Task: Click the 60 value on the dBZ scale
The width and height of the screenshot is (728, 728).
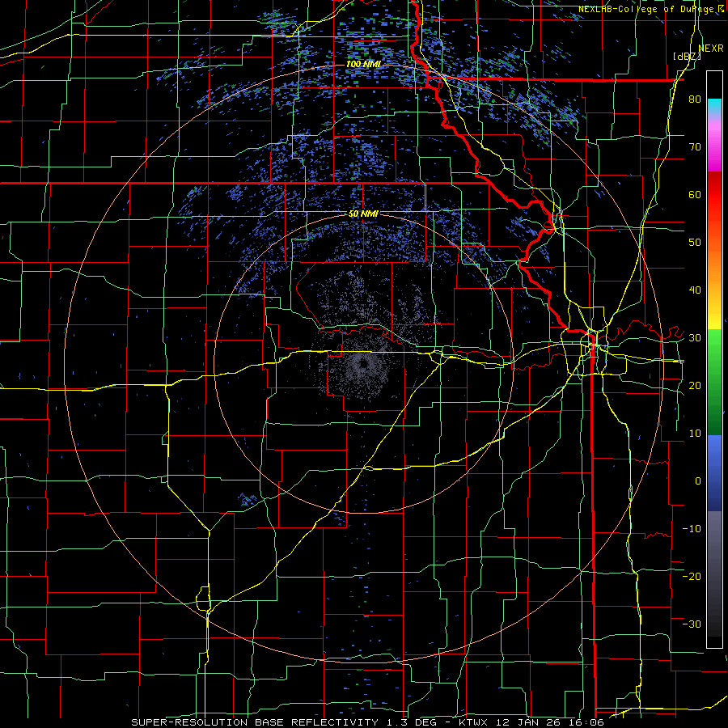Action: click(x=695, y=194)
